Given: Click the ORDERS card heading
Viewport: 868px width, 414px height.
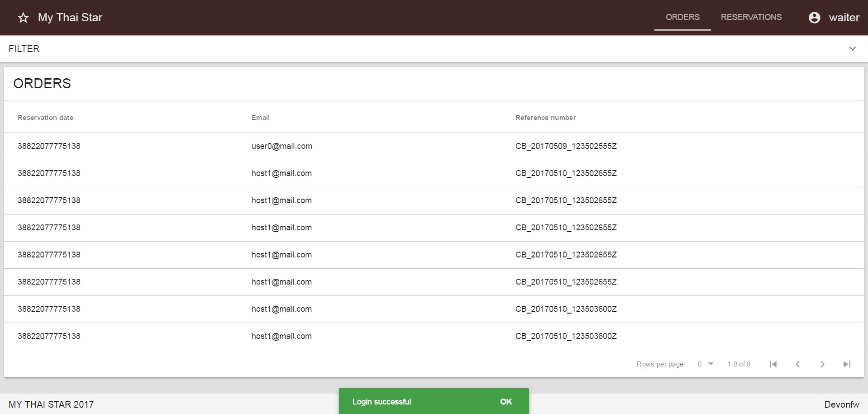Looking at the screenshot, I should [42, 84].
